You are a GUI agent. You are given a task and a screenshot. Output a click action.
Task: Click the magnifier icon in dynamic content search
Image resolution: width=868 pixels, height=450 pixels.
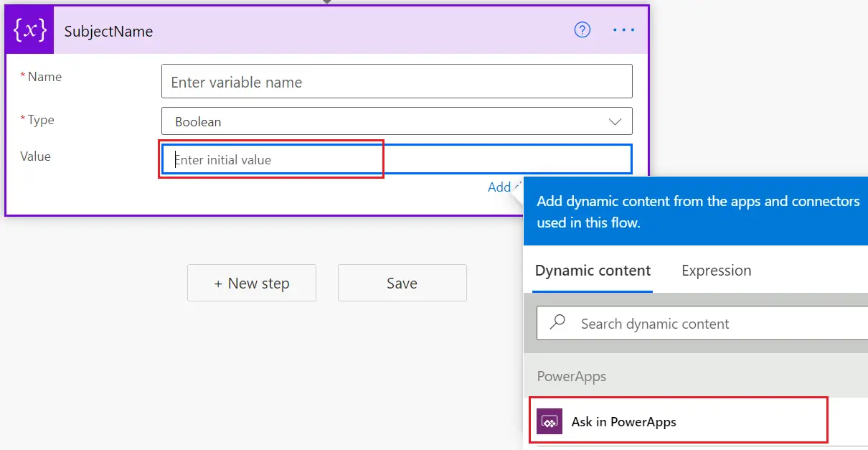(x=557, y=323)
